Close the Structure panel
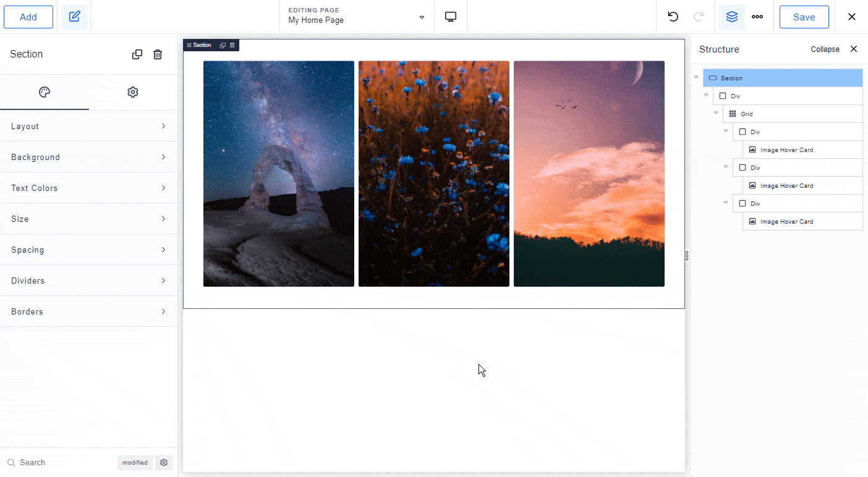The image size is (868, 477). tap(854, 49)
